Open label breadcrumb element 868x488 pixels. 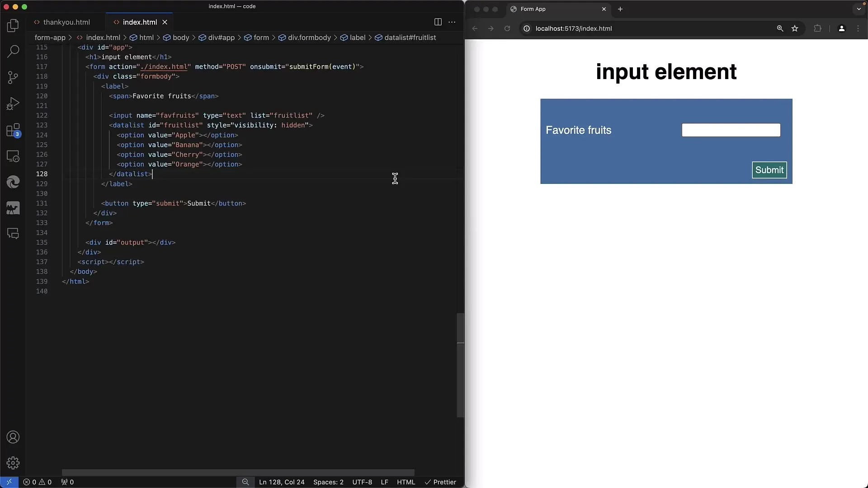click(x=353, y=38)
